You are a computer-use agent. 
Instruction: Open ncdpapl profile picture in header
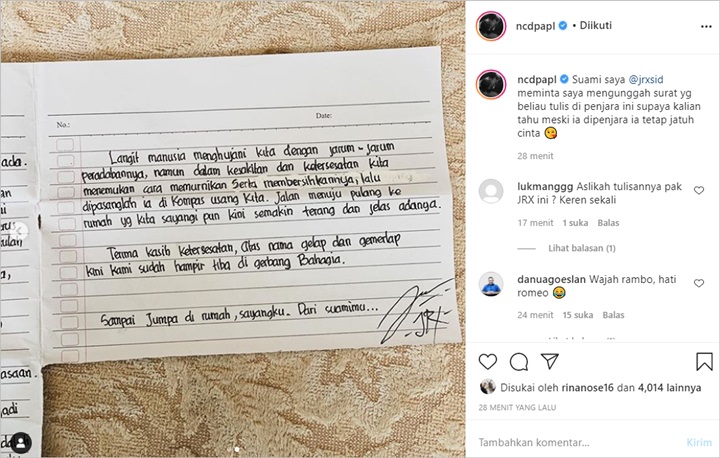coord(491,26)
